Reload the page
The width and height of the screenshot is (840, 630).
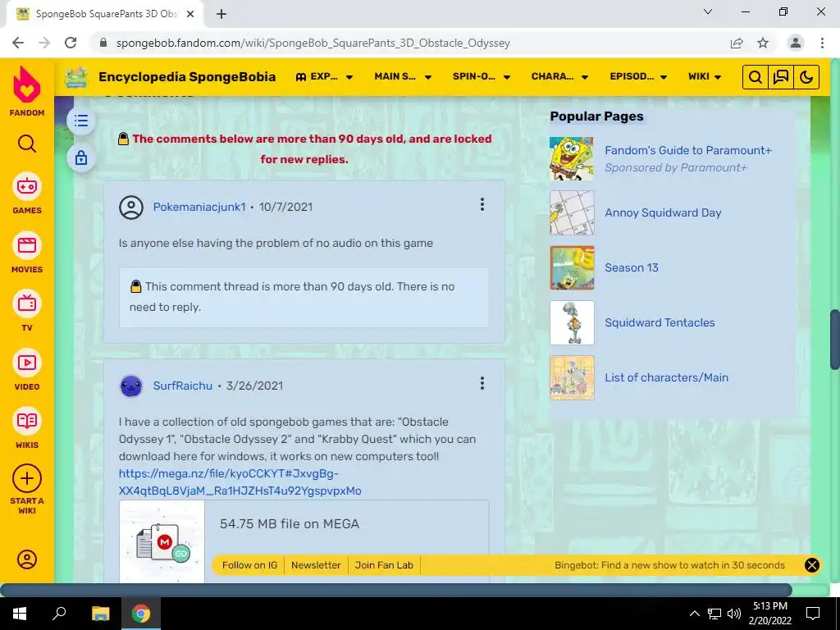(71, 43)
